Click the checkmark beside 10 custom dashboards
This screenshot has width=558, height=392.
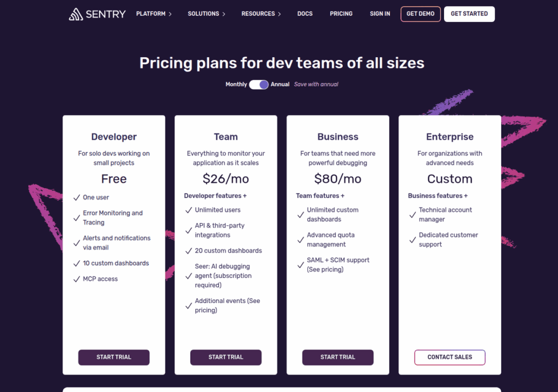tap(76, 263)
